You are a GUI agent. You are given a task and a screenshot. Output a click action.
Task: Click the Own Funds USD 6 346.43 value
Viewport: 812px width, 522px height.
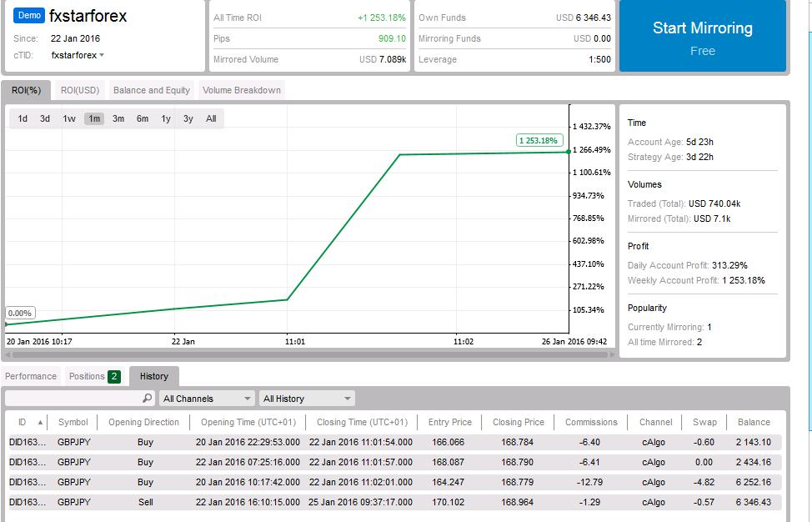[584, 18]
